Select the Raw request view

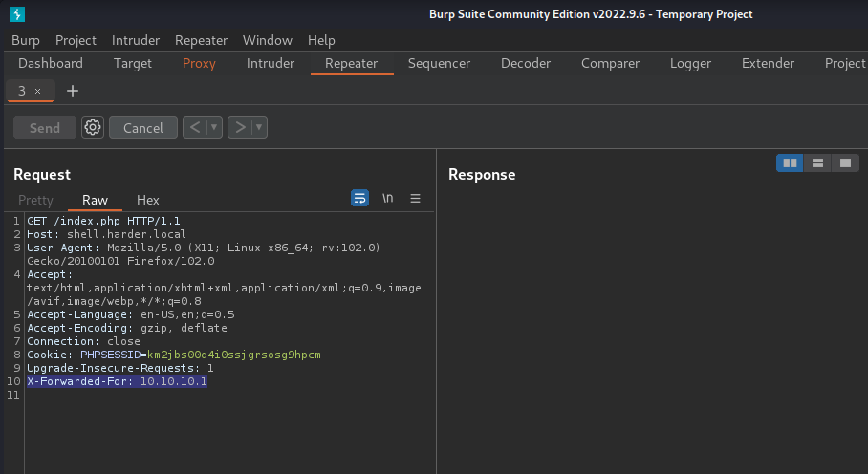coord(95,200)
